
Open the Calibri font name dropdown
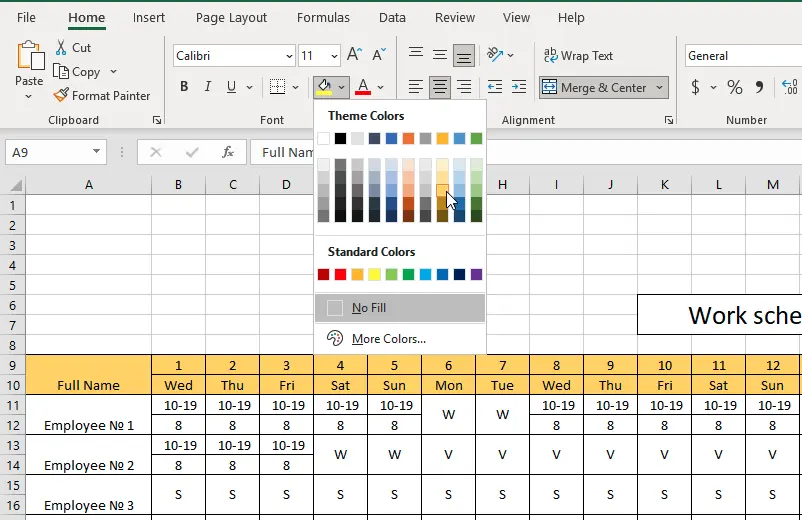coord(289,56)
